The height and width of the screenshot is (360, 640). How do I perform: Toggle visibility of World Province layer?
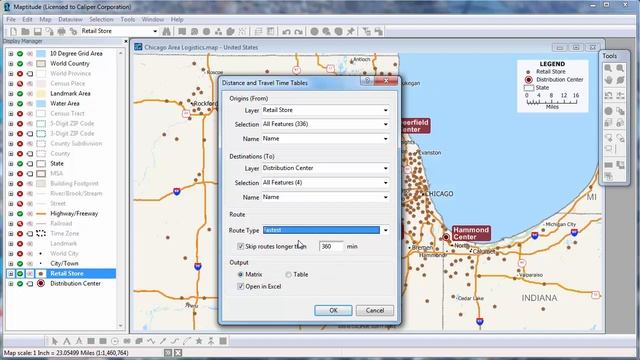point(20,73)
